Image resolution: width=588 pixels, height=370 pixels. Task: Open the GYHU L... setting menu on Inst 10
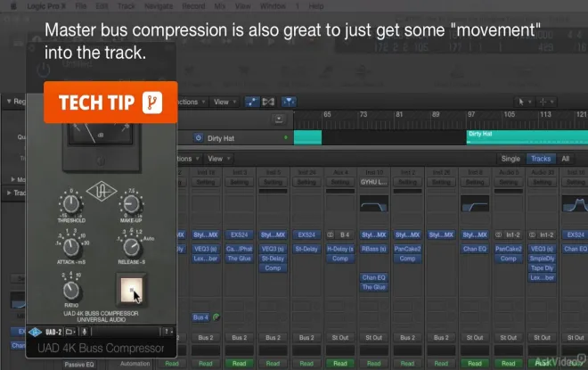click(374, 182)
